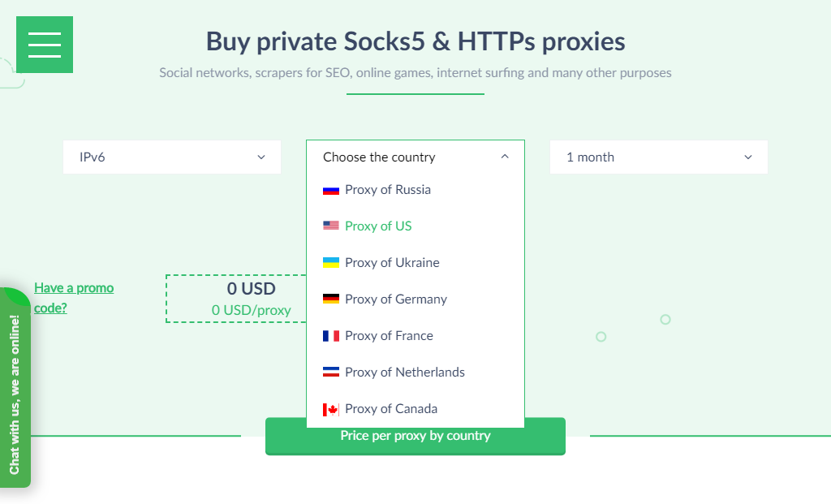Image resolution: width=831 pixels, height=504 pixels.
Task: Select Proxy of Russia option
Action: [415, 190]
